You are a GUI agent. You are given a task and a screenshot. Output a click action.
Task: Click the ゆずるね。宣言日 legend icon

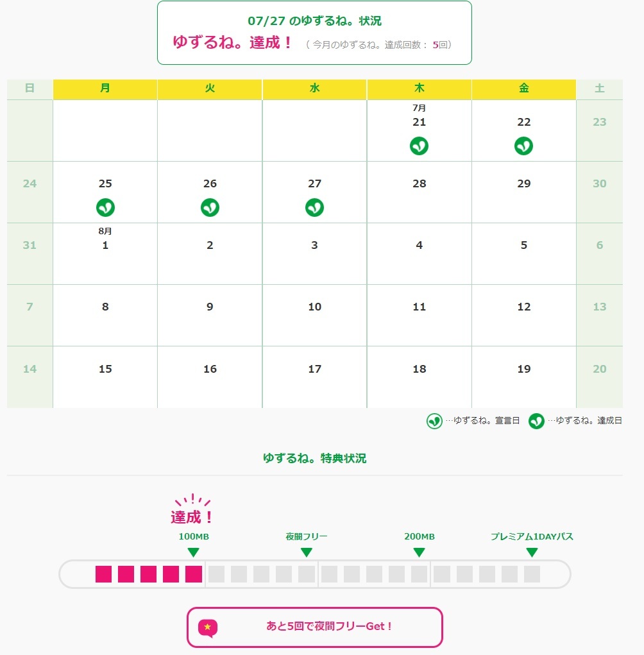(435, 421)
